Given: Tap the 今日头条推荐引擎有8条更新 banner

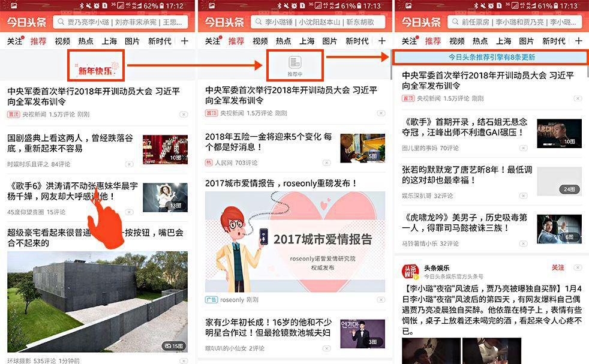Looking at the screenshot, I should tap(490, 58).
